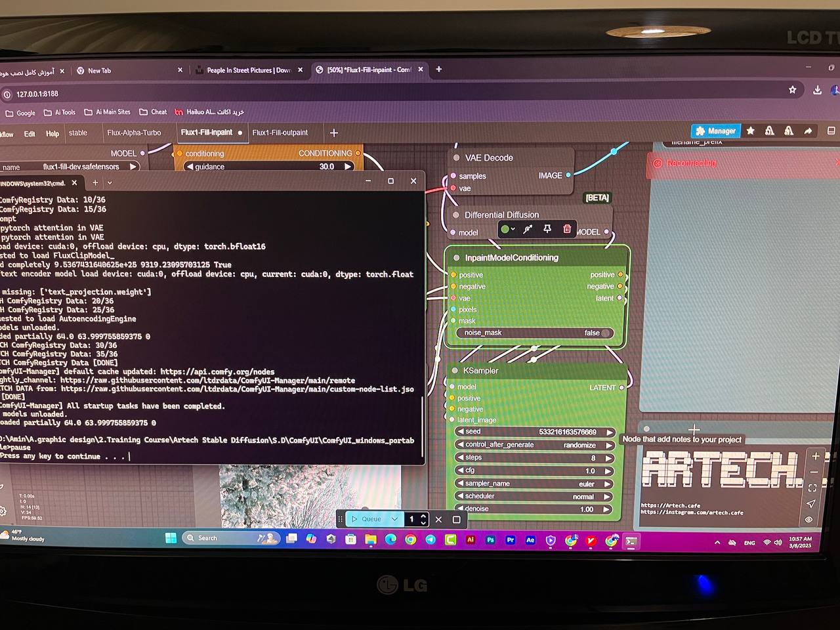The width and height of the screenshot is (840, 630).
Task: Click the denoise value slider
Action: 535,509
